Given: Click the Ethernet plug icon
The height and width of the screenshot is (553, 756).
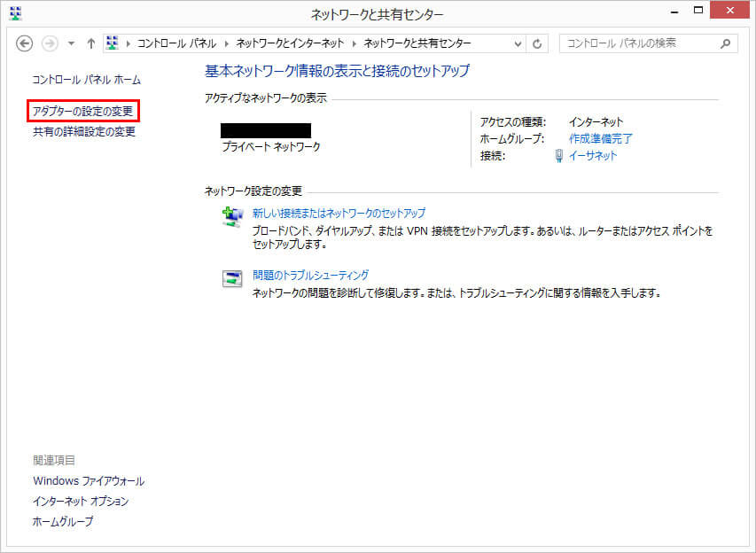Looking at the screenshot, I should point(559,156).
